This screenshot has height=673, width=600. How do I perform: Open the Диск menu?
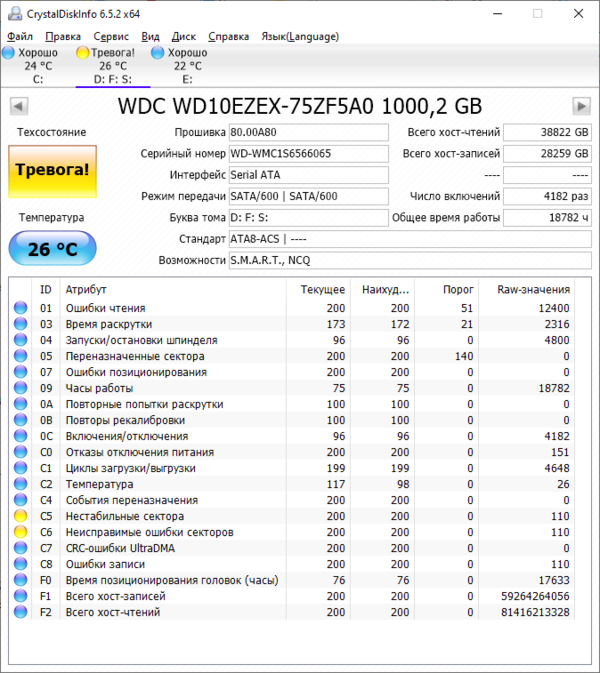pos(184,37)
